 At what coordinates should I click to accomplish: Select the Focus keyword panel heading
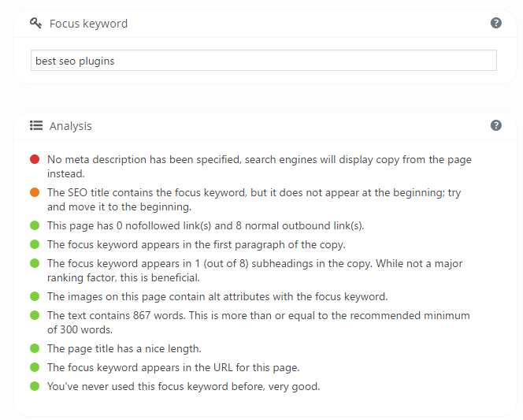(x=88, y=24)
